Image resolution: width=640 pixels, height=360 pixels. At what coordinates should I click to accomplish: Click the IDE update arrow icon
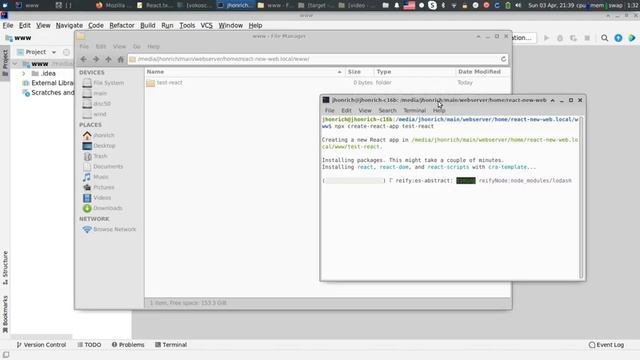(618, 38)
